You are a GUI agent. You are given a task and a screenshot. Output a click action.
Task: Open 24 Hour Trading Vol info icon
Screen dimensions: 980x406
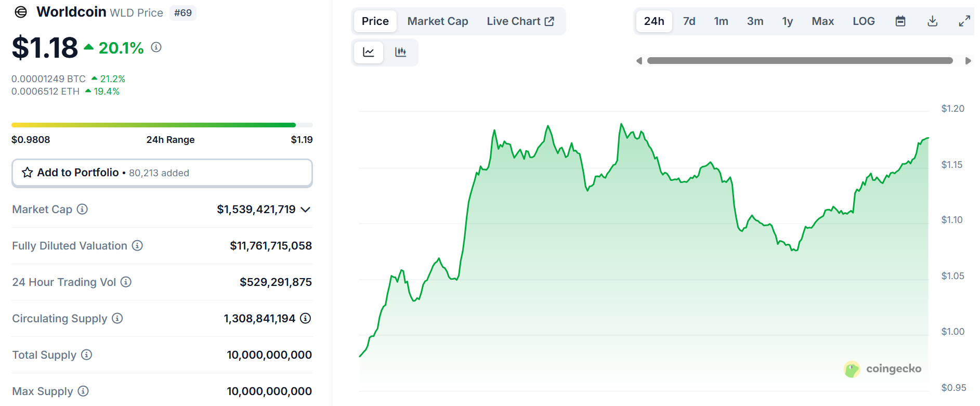[x=126, y=282]
